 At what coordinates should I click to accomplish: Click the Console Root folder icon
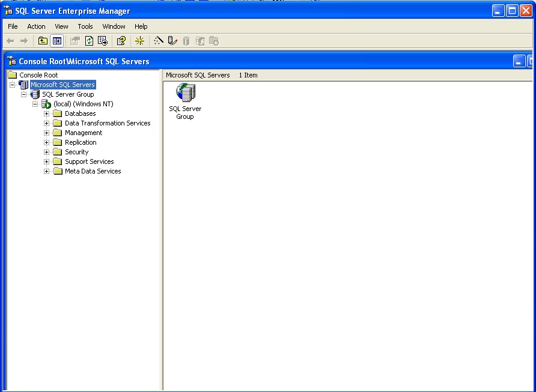point(12,75)
